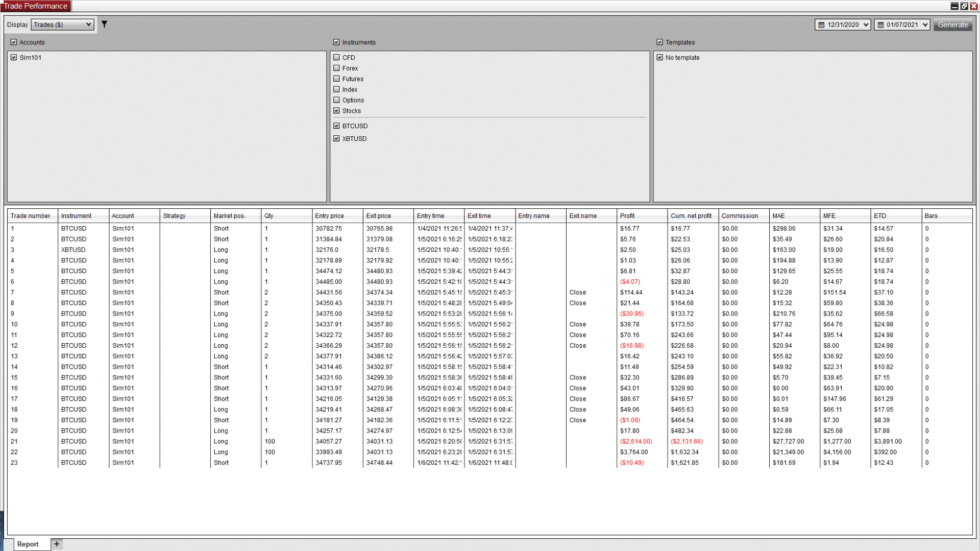Sort by Exit time column header
The width and height of the screenshot is (980, 551).
click(489, 216)
